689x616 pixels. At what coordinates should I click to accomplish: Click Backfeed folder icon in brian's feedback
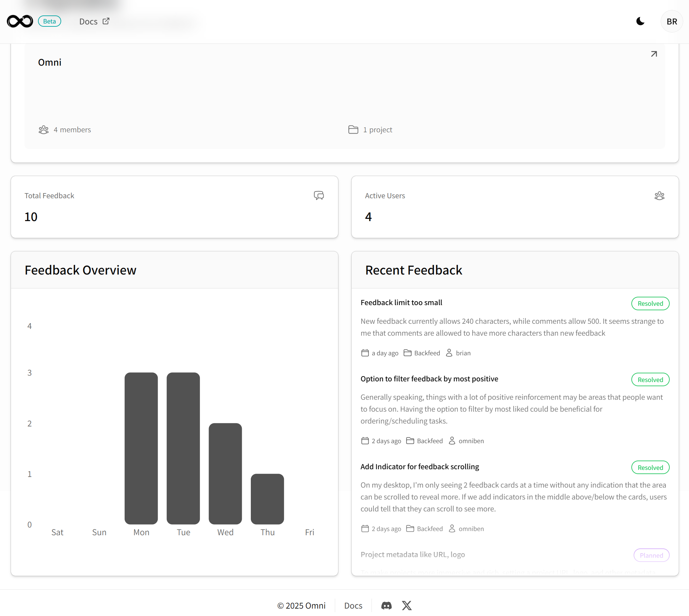click(x=407, y=353)
